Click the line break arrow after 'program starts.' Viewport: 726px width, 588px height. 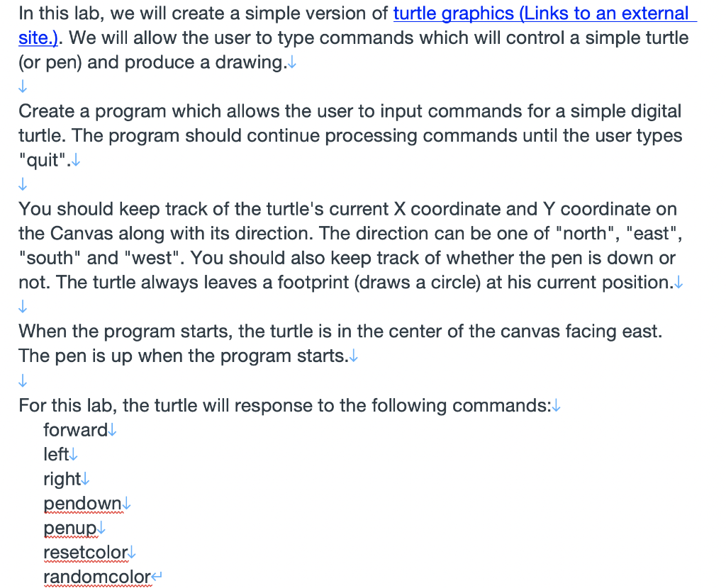coord(353,356)
